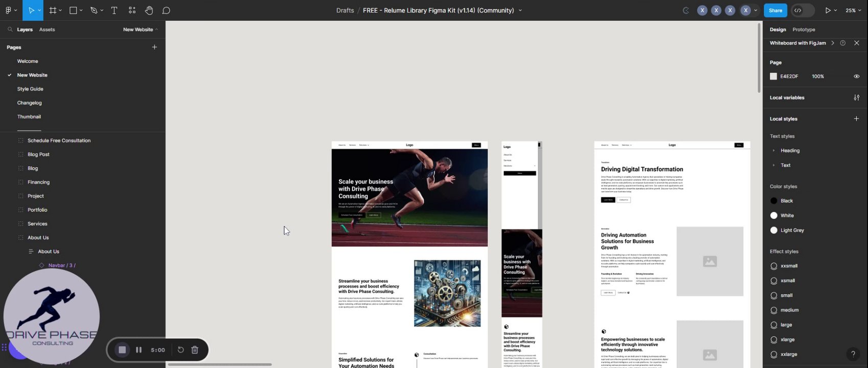Open the Design tab
This screenshot has width=868, height=368.
(778, 30)
